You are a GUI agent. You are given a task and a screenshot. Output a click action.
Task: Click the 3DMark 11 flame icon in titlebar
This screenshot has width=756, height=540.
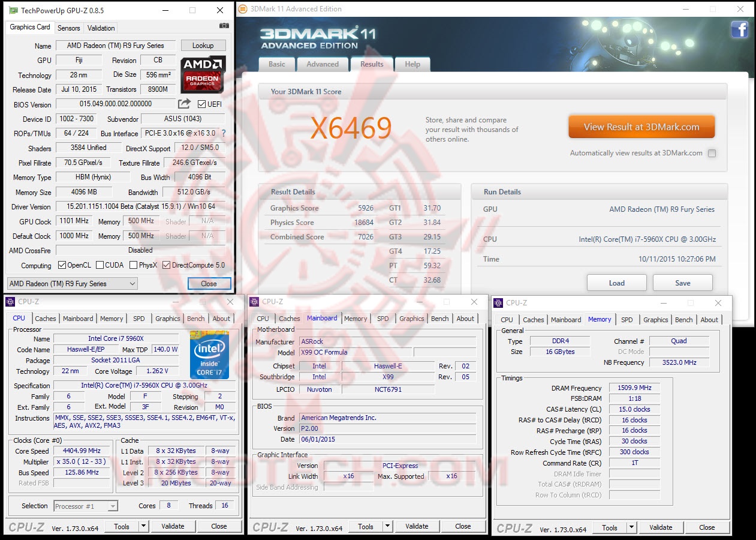point(243,9)
